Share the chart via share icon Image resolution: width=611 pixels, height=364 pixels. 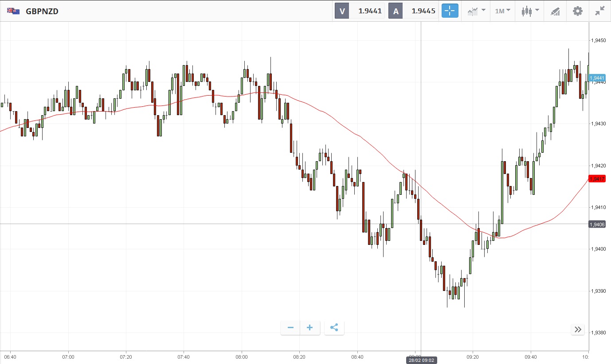334,328
